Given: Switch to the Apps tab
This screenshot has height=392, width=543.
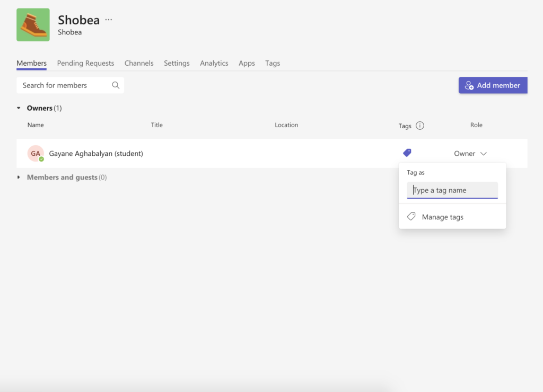Looking at the screenshot, I should coord(247,63).
